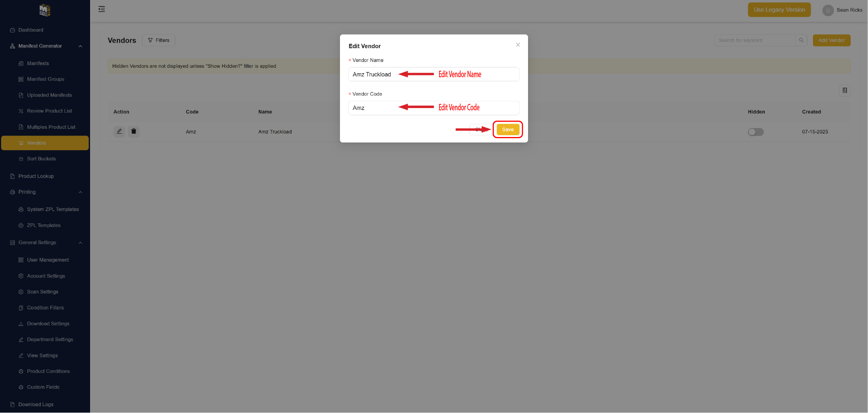
Task: Collapse the sidebar with the hamburger icon
Action: [x=102, y=9]
